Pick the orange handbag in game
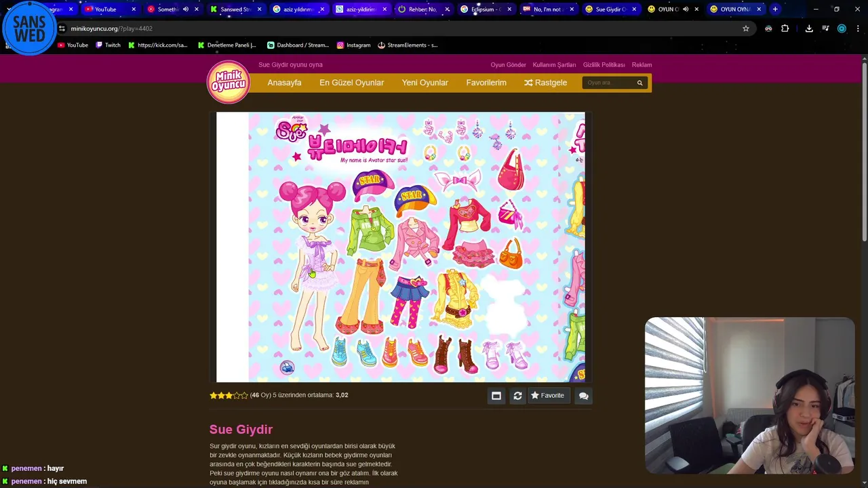This screenshot has width=868, height=488. (511, 253)
